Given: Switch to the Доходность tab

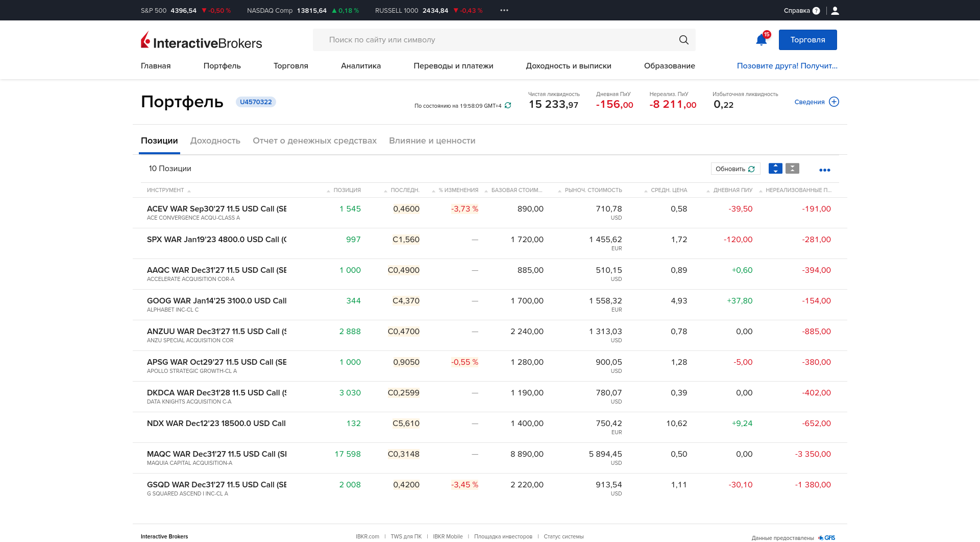Looking at the screenshot, I should (215, 140).
